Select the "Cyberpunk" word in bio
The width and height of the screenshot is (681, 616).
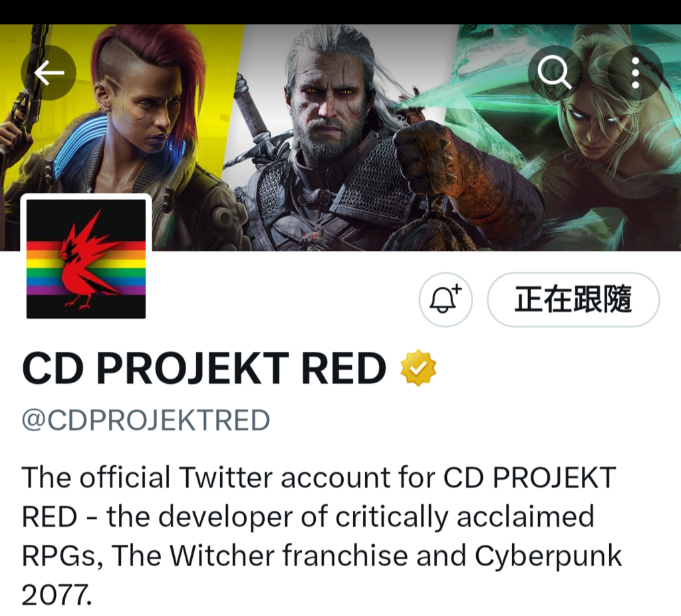click(548, 557)
